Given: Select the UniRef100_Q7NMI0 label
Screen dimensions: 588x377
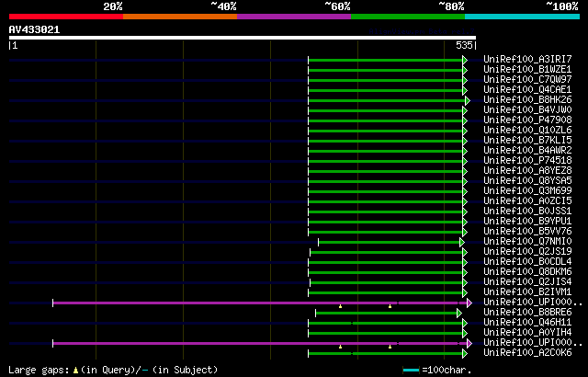Looking at the screenshot, I should coord(527,242).
